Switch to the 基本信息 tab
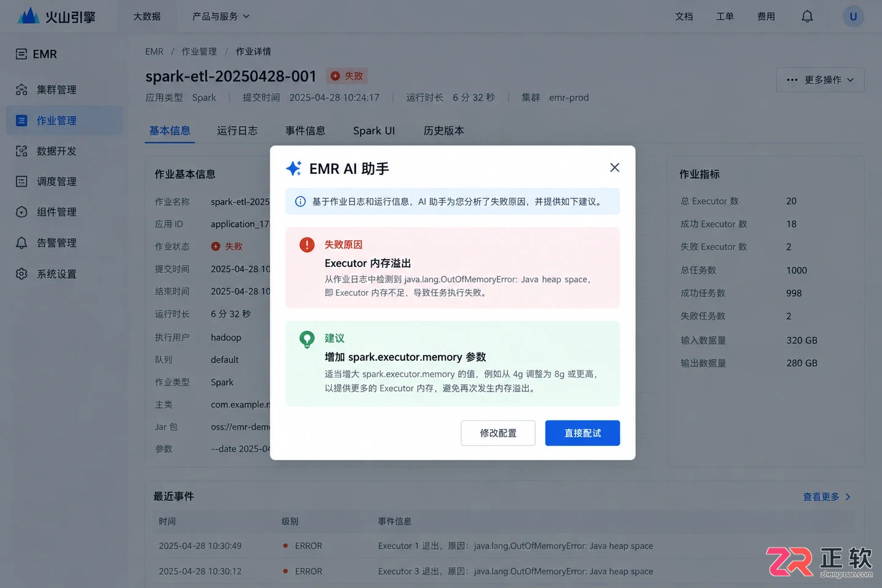882x588 pixels. click(170, 131)
